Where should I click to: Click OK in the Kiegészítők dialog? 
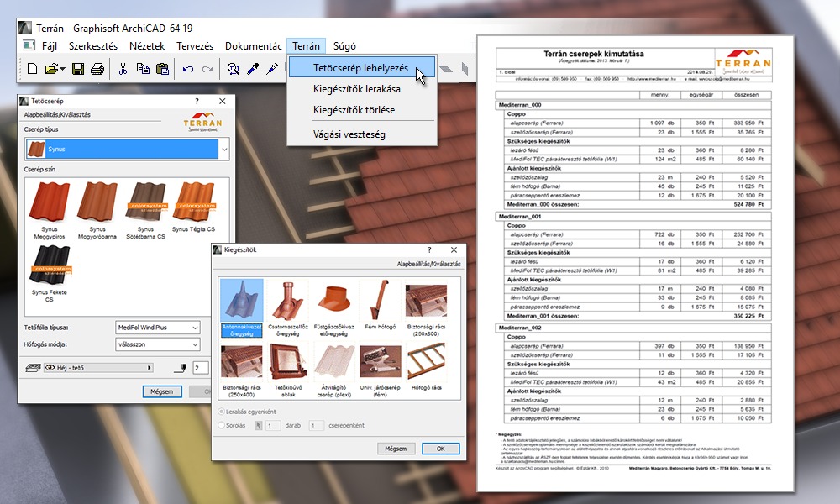pos(440,449)
